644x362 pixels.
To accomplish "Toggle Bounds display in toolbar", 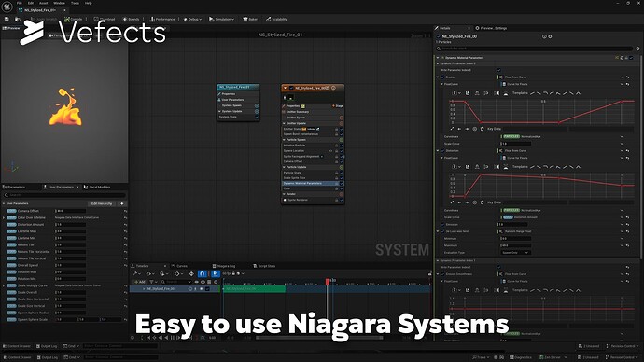I will coord(131,20).
